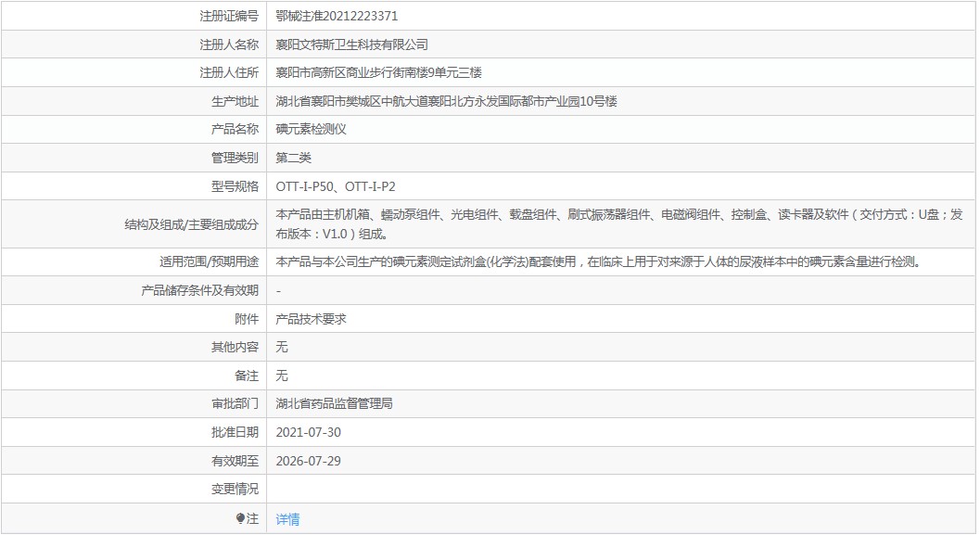This screenshot has height=535, width=980.
Task: Click the 生产地址 label
Action: 235,101
